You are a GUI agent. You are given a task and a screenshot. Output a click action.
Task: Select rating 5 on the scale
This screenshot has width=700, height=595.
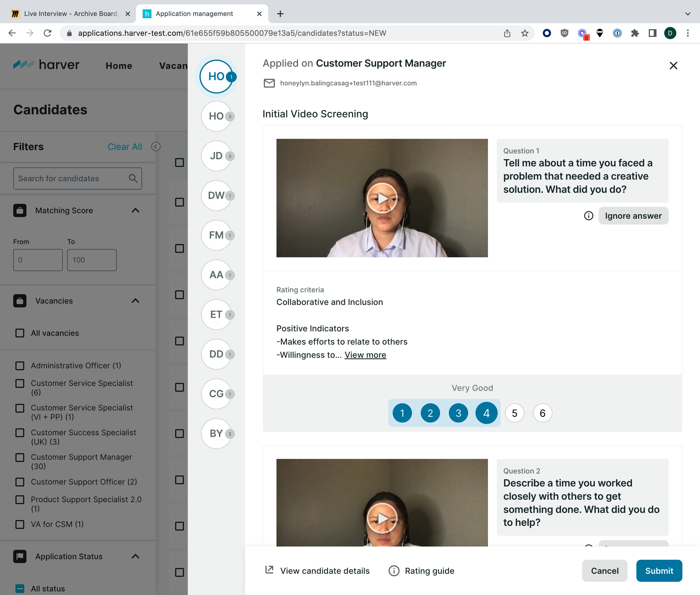(x=514, y=413)
